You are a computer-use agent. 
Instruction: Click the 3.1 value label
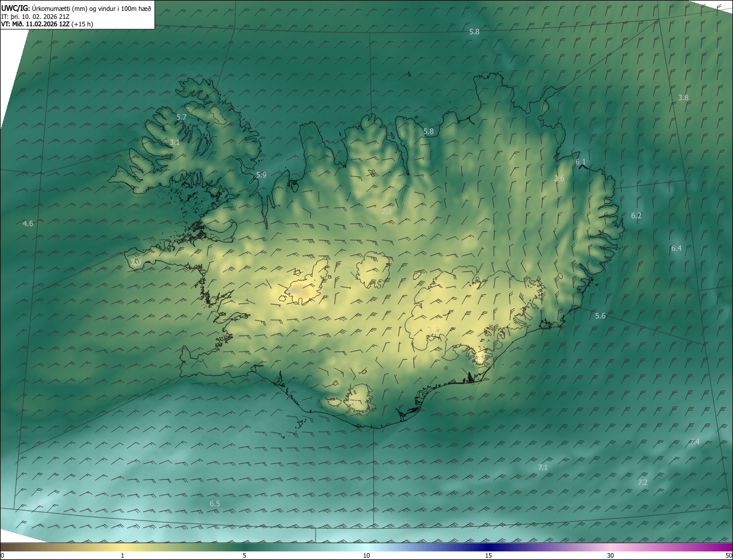(175, 143)
